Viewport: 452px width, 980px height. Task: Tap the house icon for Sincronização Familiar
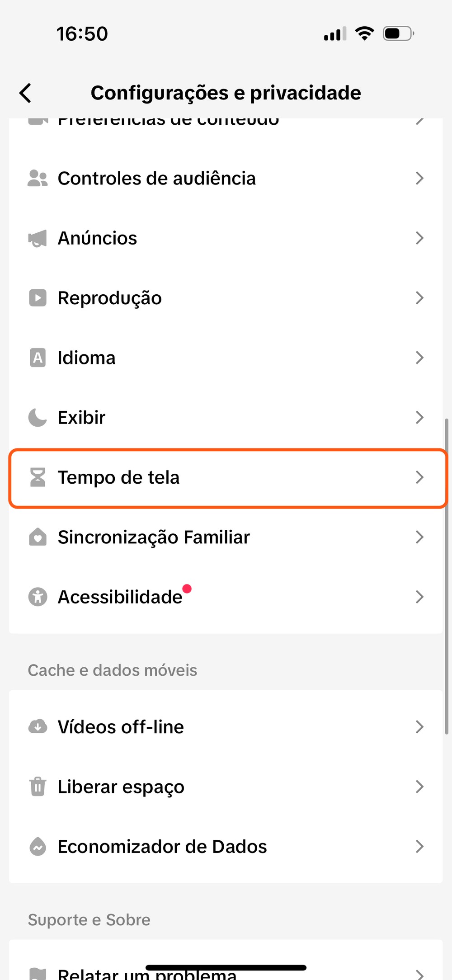(x=38, y=537)
